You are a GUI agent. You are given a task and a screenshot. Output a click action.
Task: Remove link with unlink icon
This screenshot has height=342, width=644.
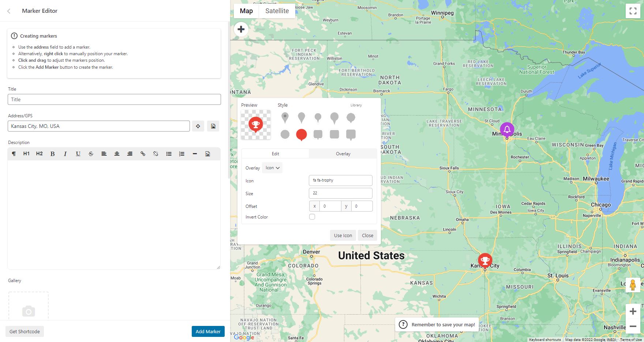(x=156, y=154)
